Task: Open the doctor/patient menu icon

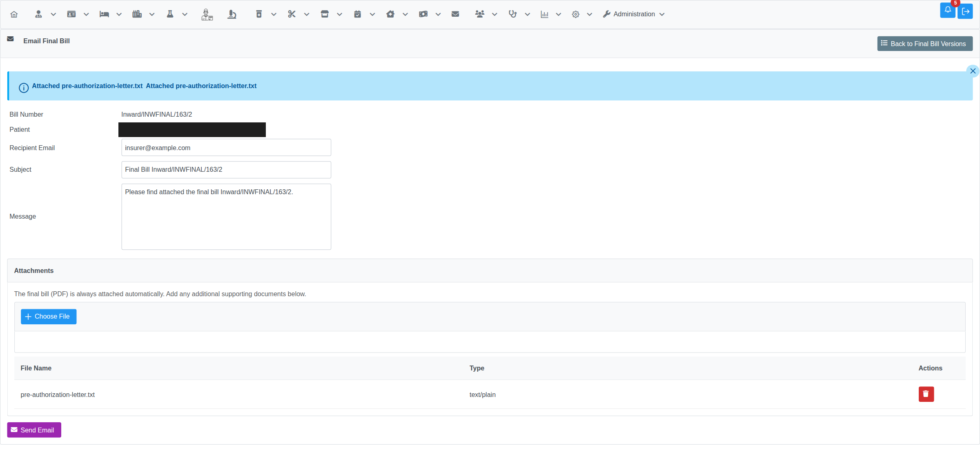Action: pyautogui.click(x=38, y=14)
